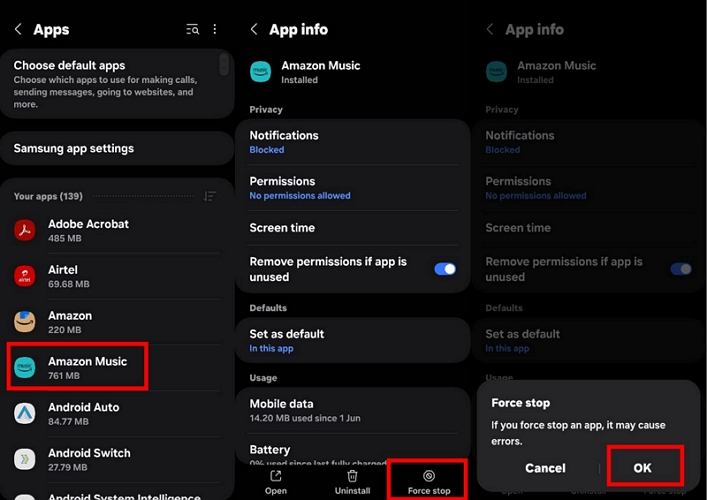
Task: Confirm Force stop with OK
Action: [x=642, y=467]
